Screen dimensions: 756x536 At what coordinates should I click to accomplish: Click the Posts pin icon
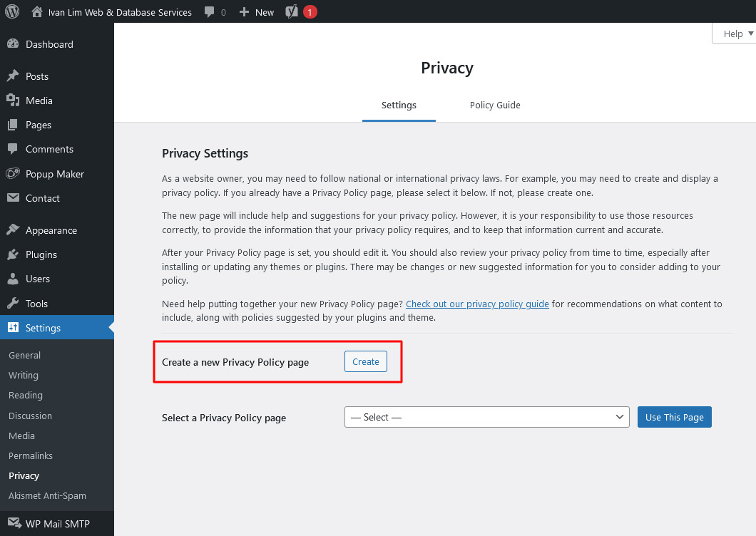(13, 76)
